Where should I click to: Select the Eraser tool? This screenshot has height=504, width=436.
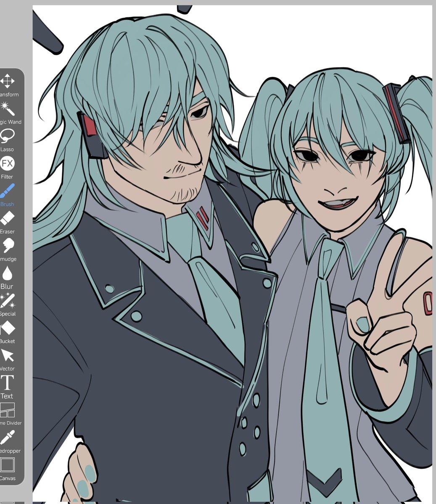(8, 222)
